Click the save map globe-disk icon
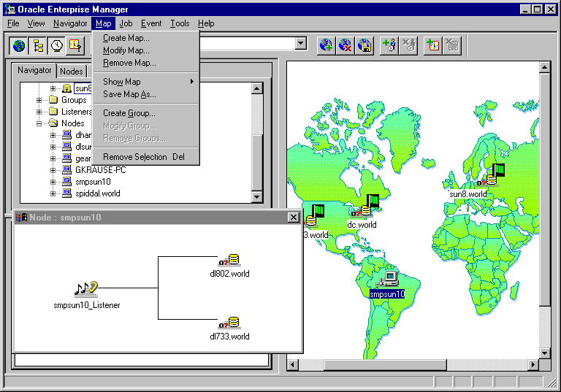 [x=365, y=45]
